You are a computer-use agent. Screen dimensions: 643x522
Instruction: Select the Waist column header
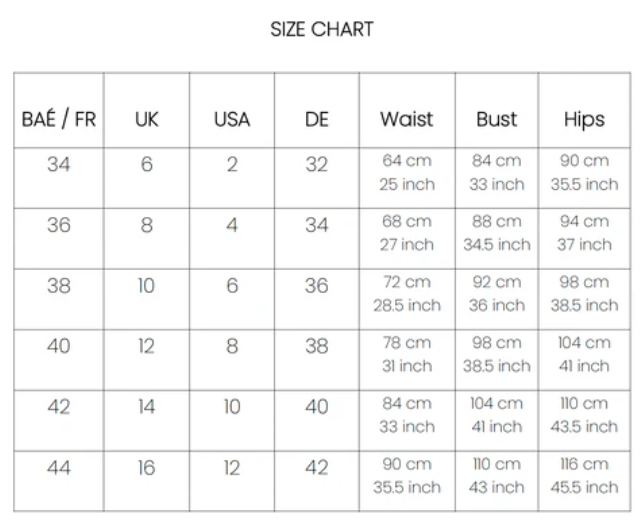[x=406, y=119]
